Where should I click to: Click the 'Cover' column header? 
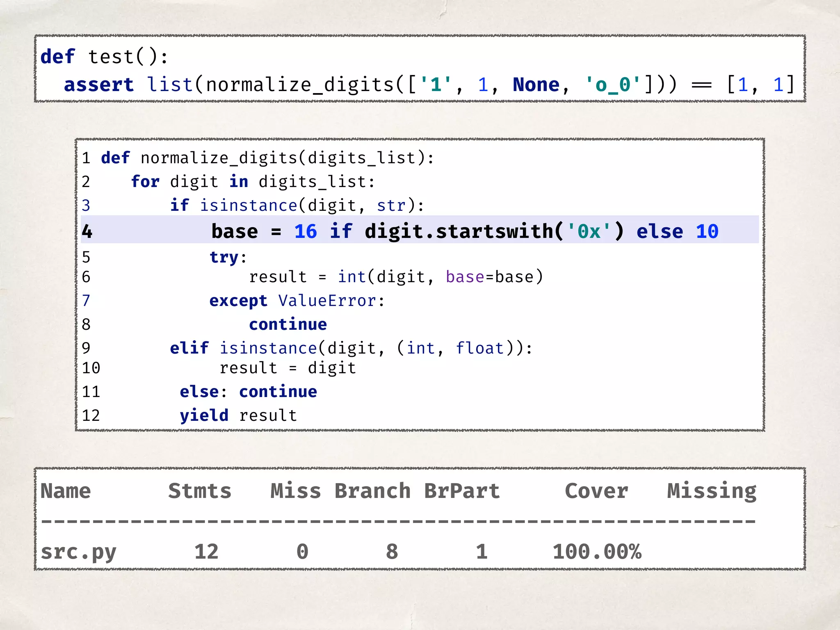(x=596, y=491)
